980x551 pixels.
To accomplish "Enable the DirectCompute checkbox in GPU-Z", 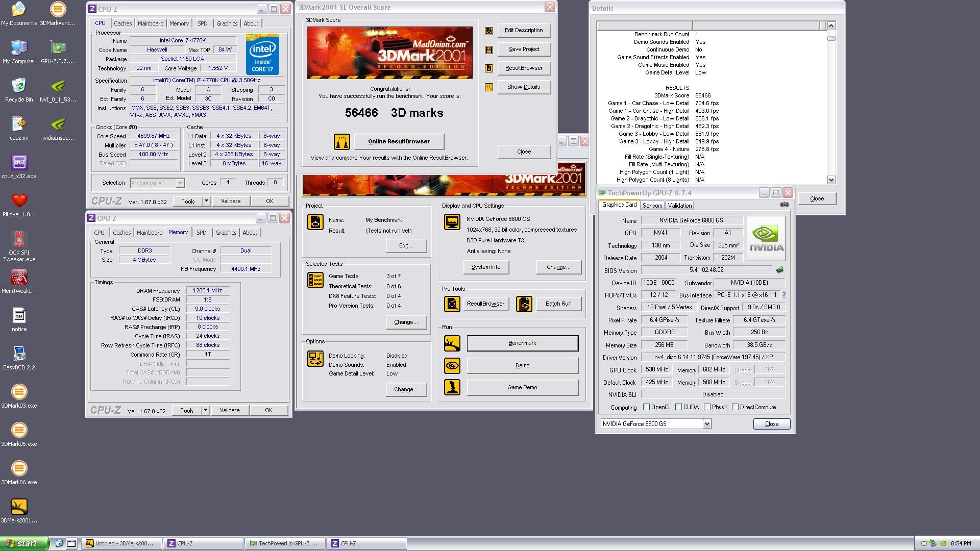I will (x=735, y=407).
